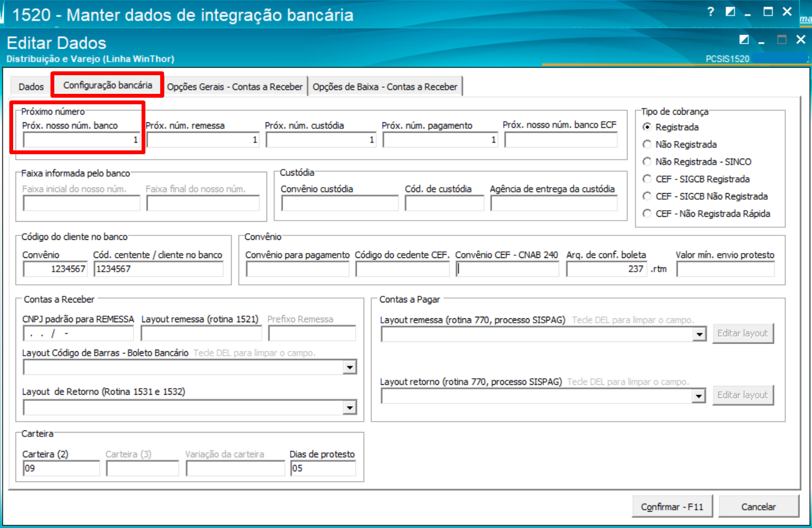Expand Layout de Retorno (Rotina 1531 e 1532) dropdown

pyautogui.click(x=349, y=407)
